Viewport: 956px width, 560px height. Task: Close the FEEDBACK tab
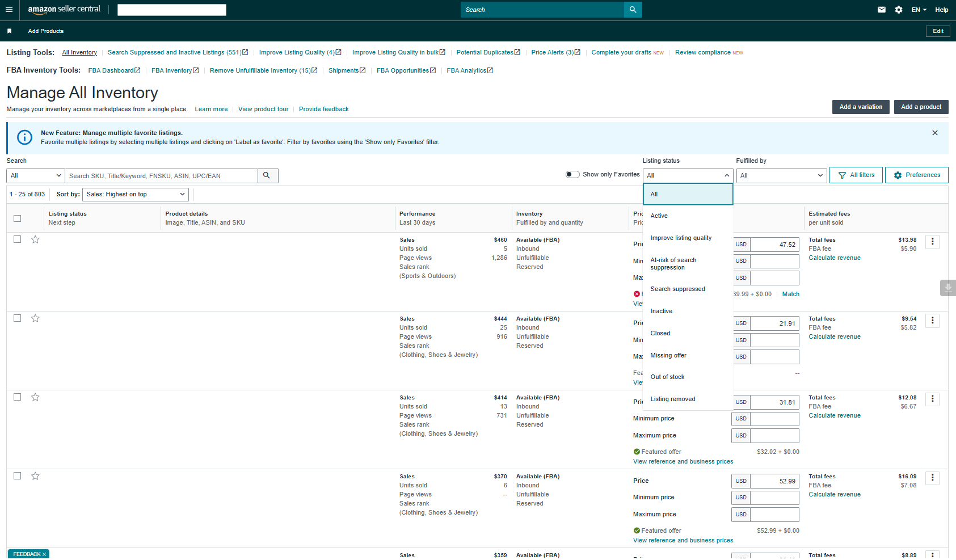point(44,554)
